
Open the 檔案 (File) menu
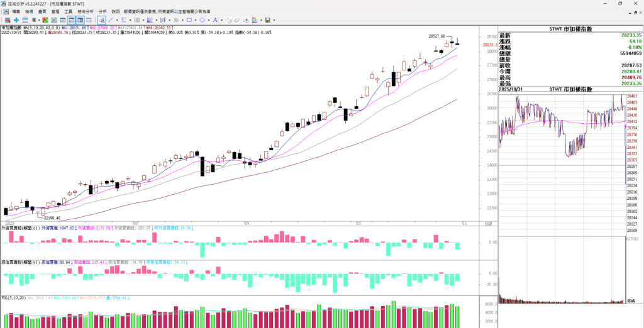point(16,11)
